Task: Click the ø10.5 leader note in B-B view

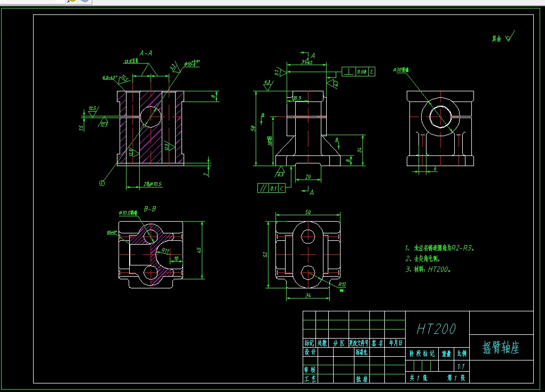Action: click(x=128, y=213)
